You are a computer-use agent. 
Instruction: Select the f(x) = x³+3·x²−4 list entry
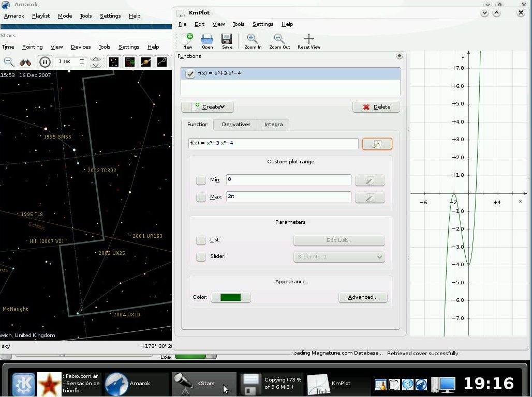click(290, 73)
